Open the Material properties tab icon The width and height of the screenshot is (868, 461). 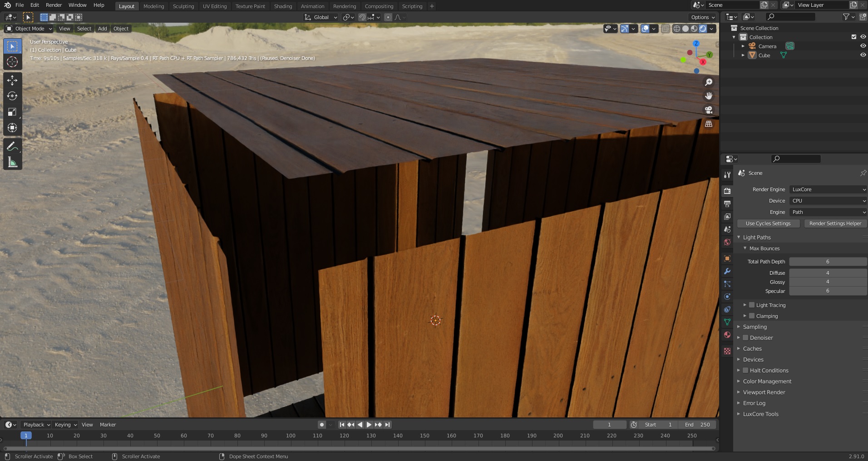(727, 335)
